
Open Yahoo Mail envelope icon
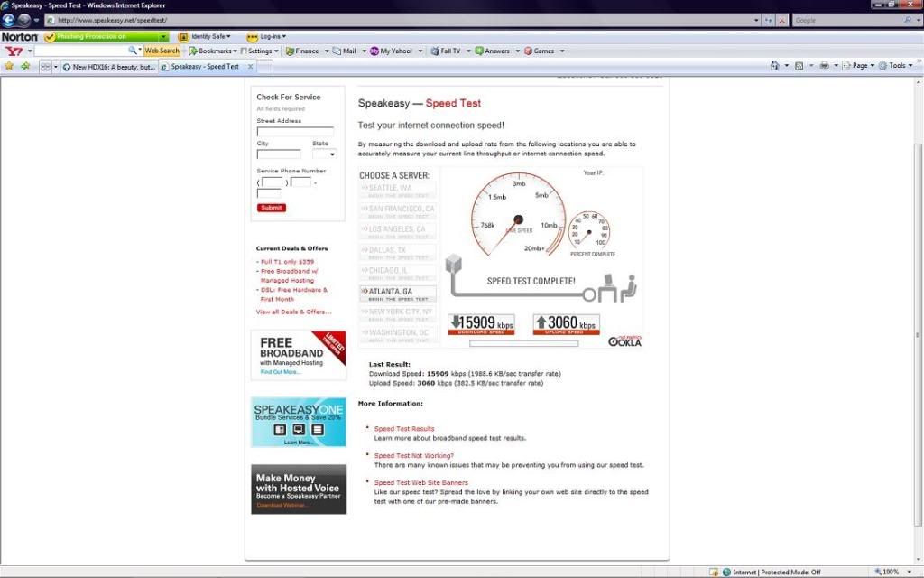(x=337, y=51)
